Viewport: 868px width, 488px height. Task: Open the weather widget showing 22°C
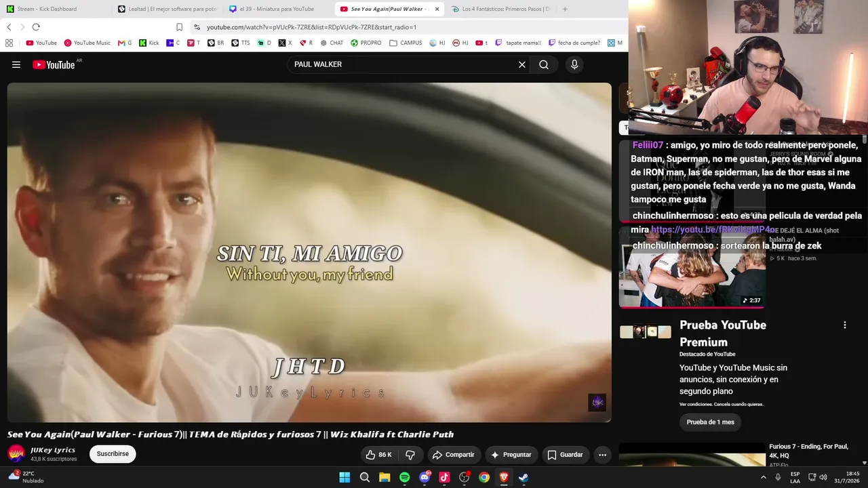(26, 477)
